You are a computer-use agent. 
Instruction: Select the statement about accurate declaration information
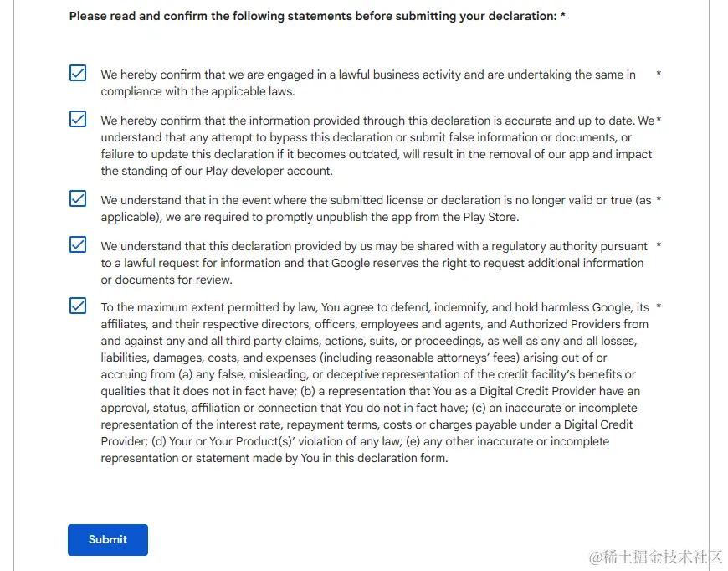(377, 146)
